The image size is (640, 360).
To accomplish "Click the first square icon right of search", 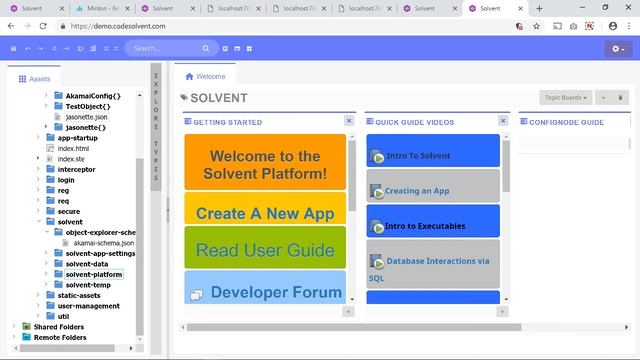I will click(225, 49).
